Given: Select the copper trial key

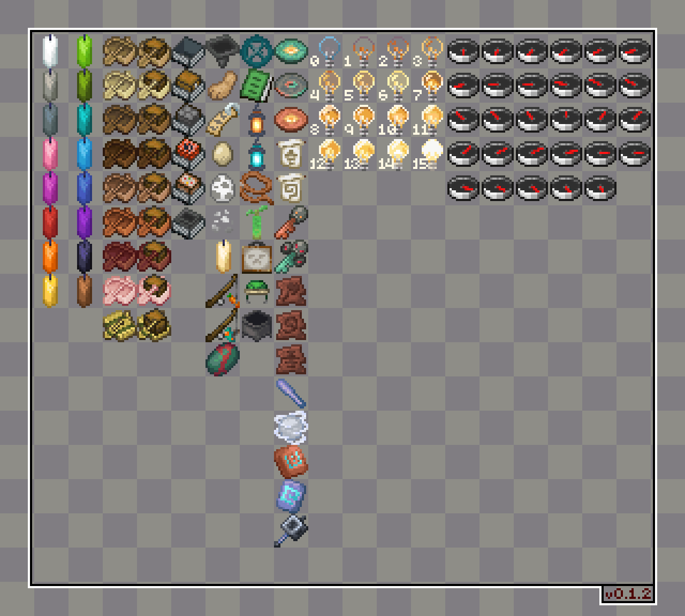Looking at the screenshot, I should pyautogui.click(x=291, y=222).
